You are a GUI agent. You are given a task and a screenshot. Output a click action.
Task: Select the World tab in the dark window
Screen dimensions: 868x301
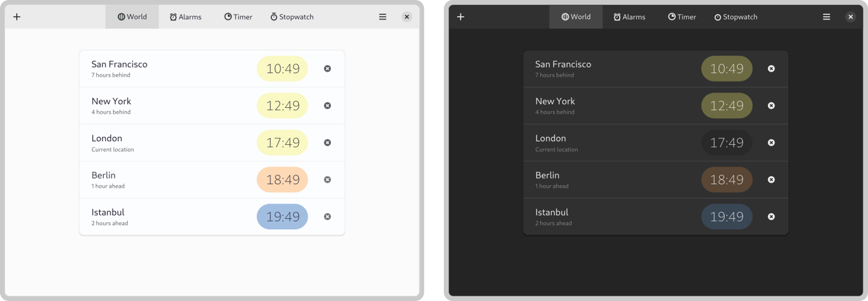click(576, 17)
